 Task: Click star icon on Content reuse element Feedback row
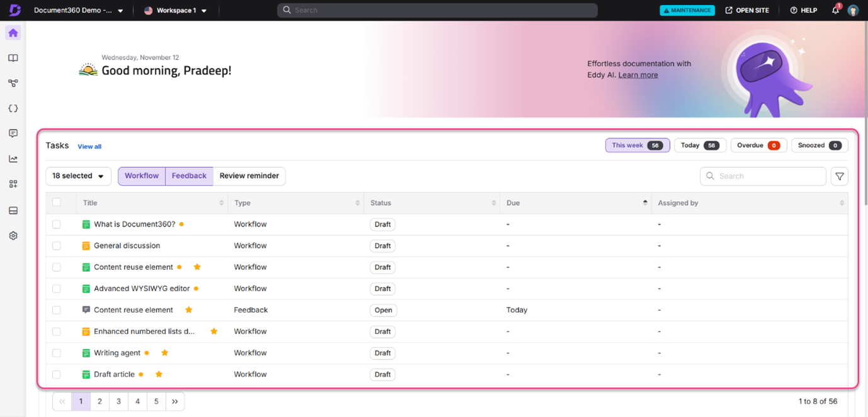point(189,309)
